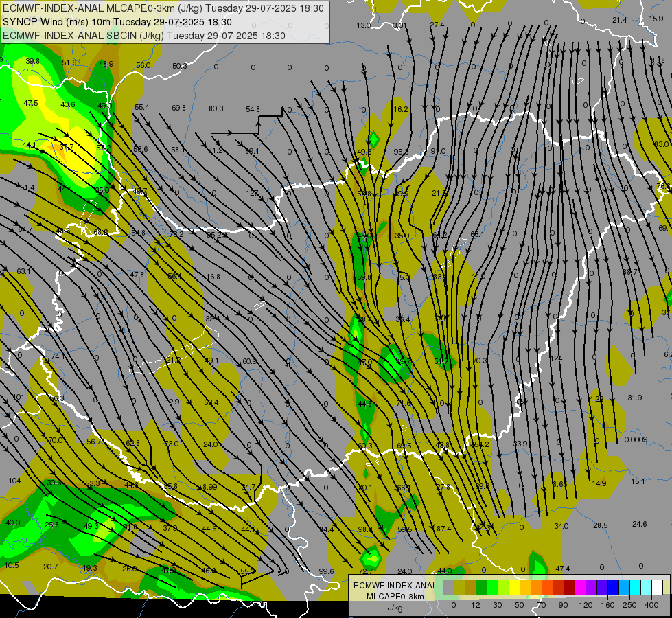Pick the orange swatch left of the 70 tick
Viewport: 672px width, 618px height.
click(537, 587)
